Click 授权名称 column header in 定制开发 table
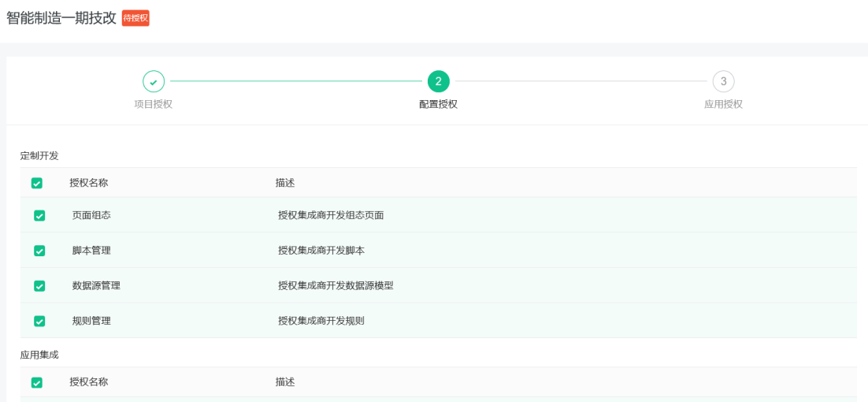The width and height of the screenshot is (868, 402). pos(88,184)
